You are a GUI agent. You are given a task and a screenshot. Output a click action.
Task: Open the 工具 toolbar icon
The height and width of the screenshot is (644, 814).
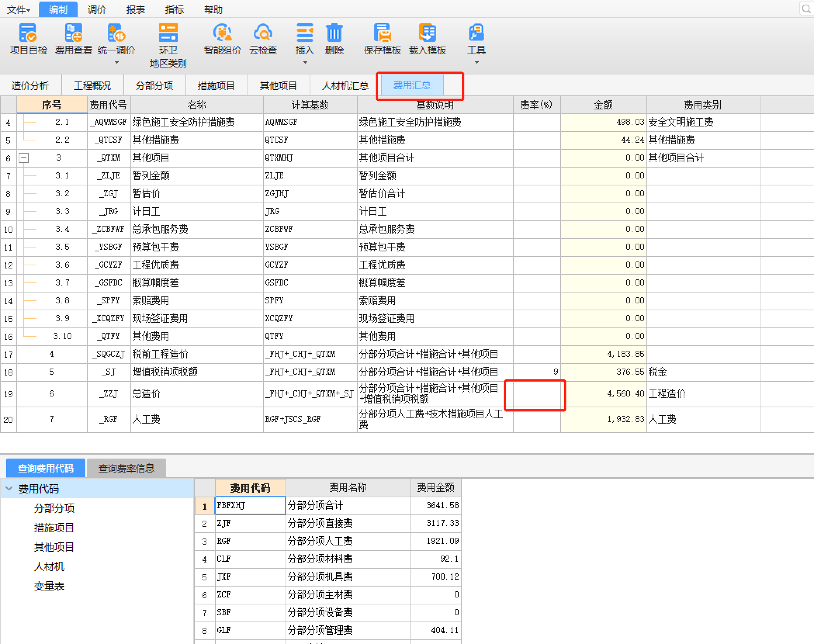(x=476, y=33)
